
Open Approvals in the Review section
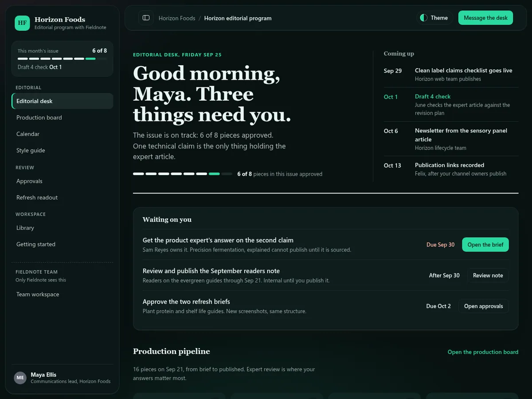(x=62, y=181)
